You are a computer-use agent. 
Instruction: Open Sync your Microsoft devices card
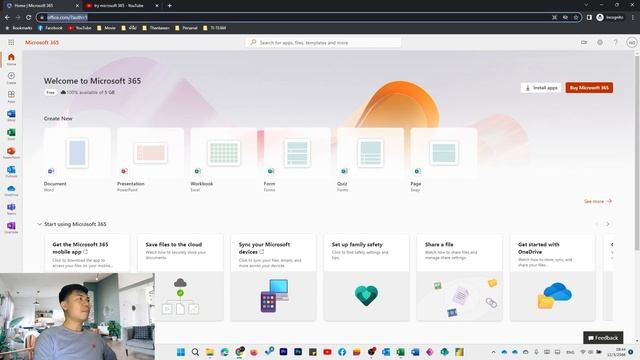(x=273, y=278)
